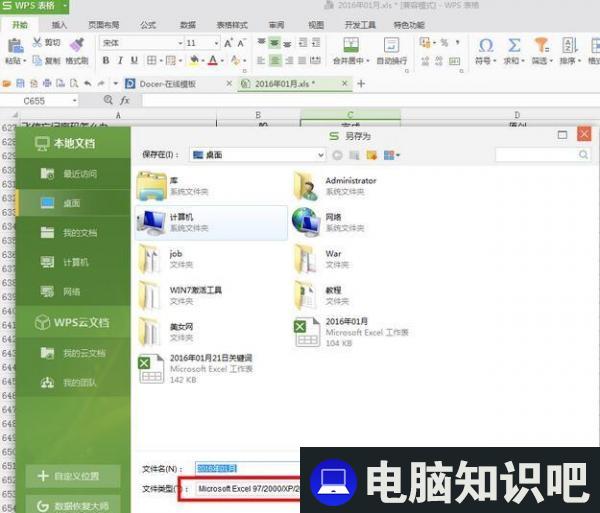Click Merge and Center icon
The image size is (600, 513).
tap(351, 45)
